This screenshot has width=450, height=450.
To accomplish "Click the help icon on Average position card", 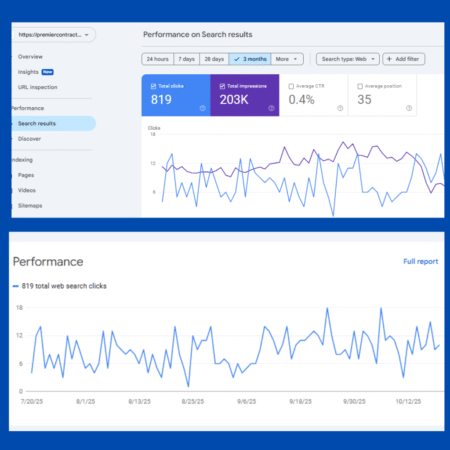I will point(409,108).
